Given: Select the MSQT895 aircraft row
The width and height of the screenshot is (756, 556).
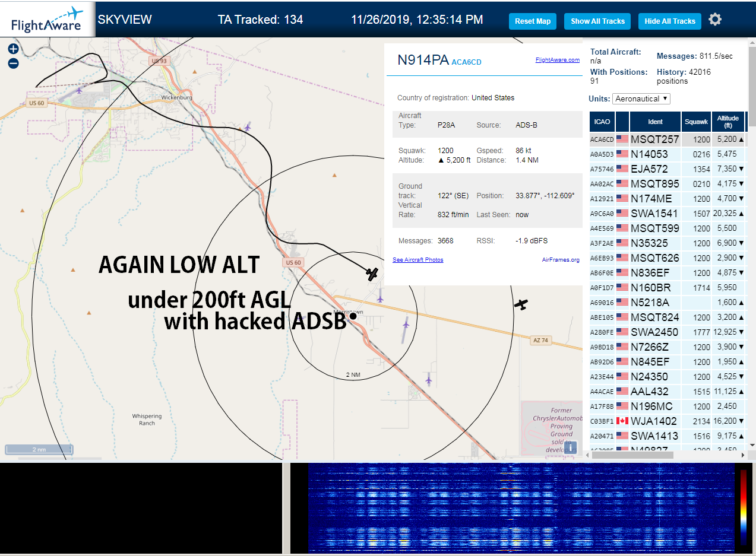Looking at the screenshot, I should tap(667, 184).
